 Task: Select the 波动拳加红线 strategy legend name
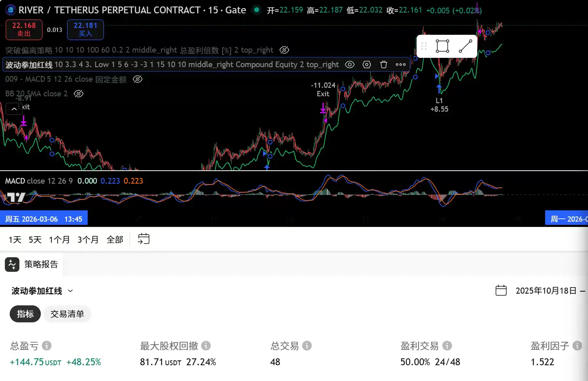pos(29,65)
